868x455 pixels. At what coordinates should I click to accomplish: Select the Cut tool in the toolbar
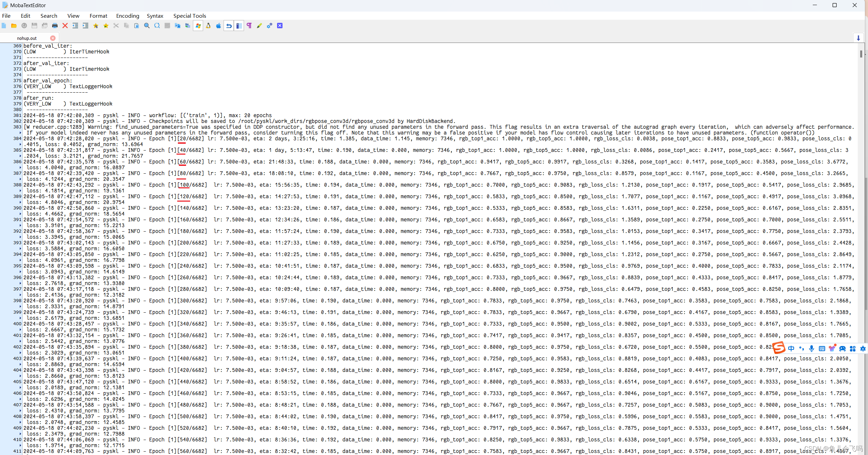pos(116,26)
